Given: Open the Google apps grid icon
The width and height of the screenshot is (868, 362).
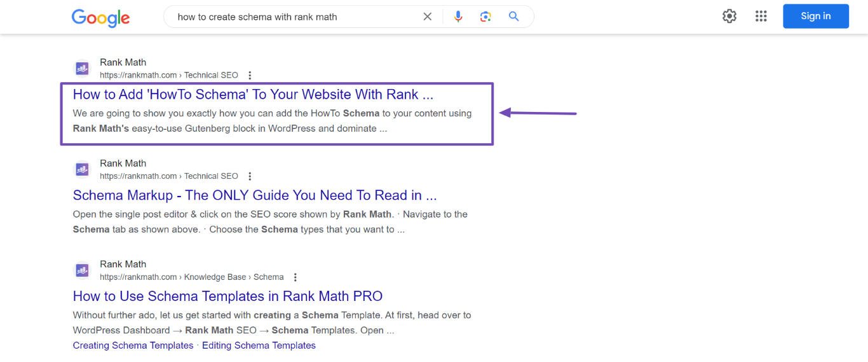Looking at the screenshot, I should (x=761, y=17).
